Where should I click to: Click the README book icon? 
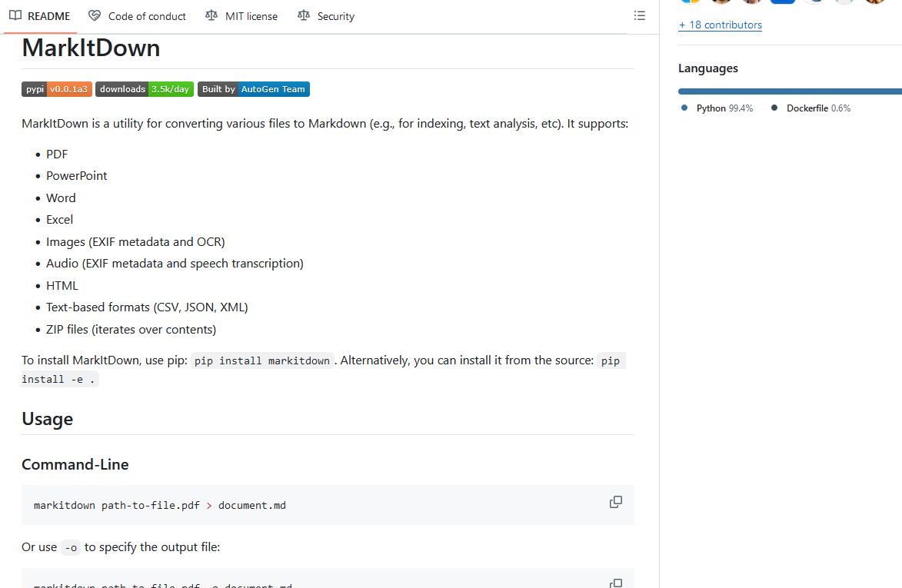pyautogui.click(x=15, y=15)
